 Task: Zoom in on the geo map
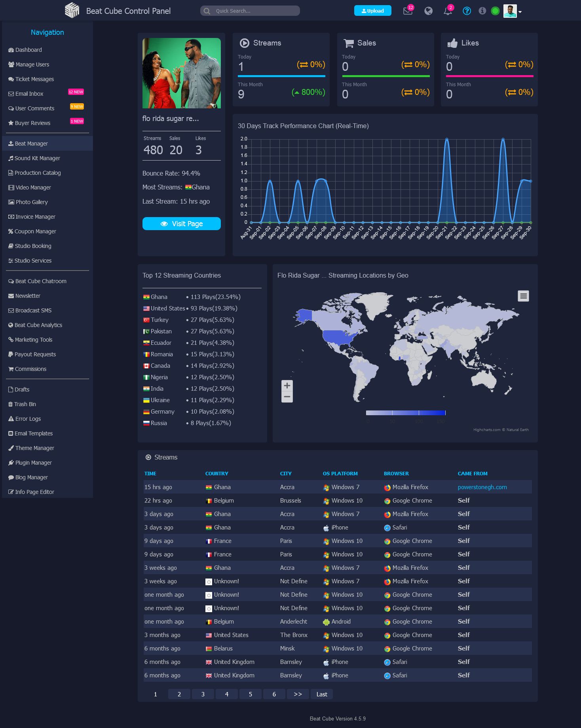tap(287, 386)
